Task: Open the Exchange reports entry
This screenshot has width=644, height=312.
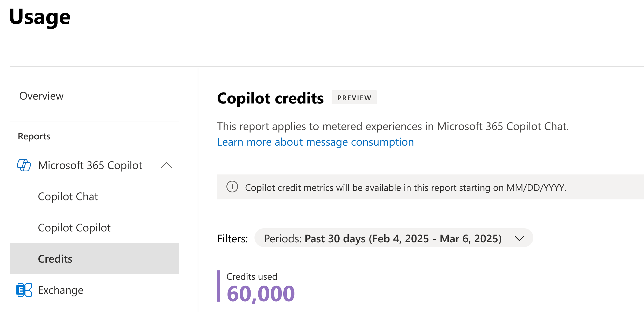Action: 61,290
